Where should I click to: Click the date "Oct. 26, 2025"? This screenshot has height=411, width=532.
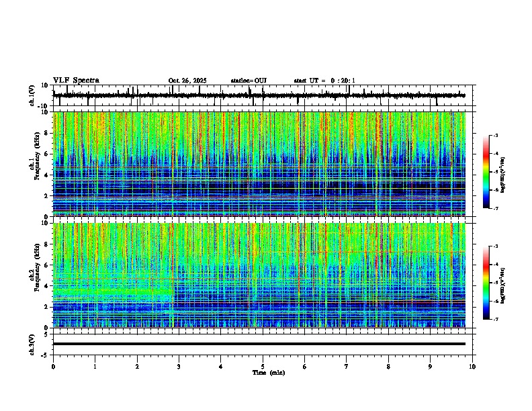(x=187, y=81)
